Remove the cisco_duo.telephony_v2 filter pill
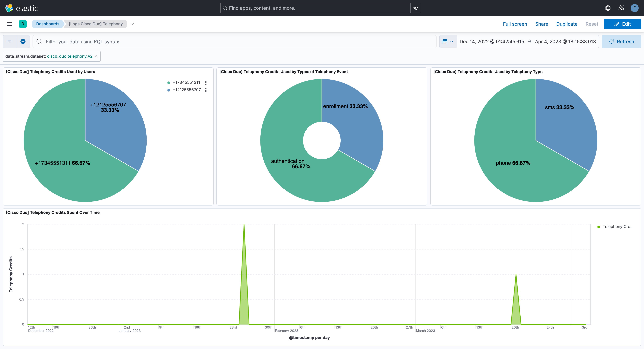Screen dimensions: 644x349 point(96,56)
